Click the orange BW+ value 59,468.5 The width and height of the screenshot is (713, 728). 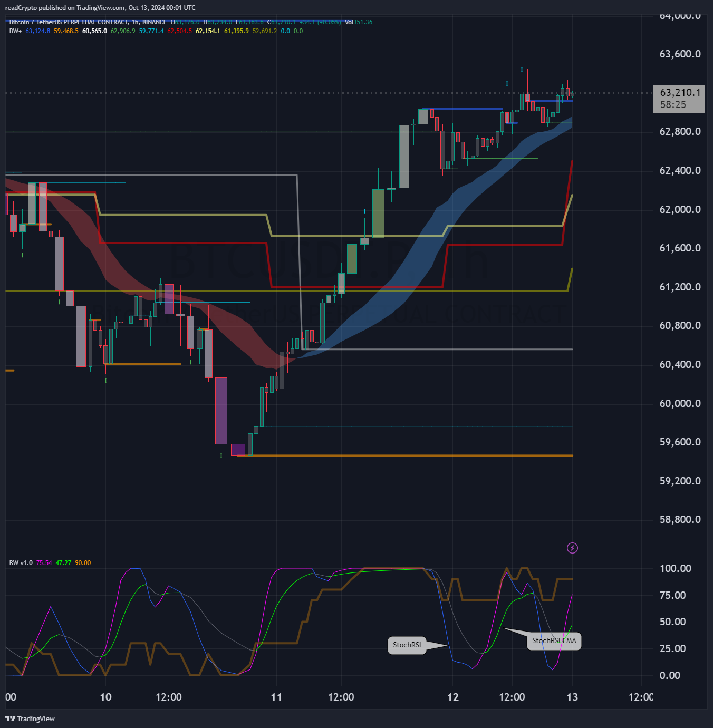(x=66, y=31)
